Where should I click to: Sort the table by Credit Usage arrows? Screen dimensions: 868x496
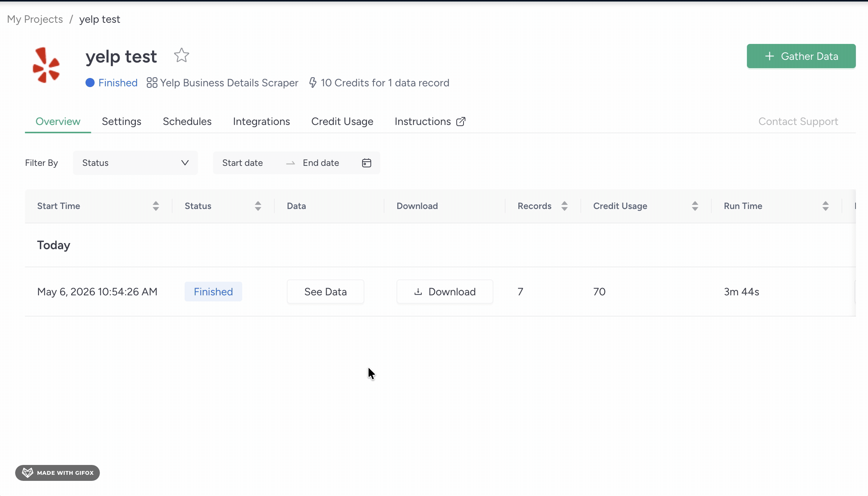(x=695, y=206)
